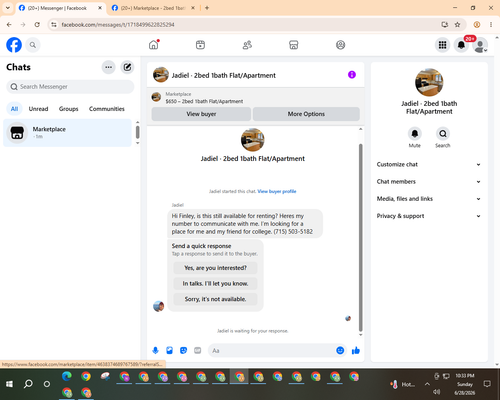Open the emoji picker smiley icon
This screenshot has width=500, height=400.
pyautogui.click(x=340, y=350)
